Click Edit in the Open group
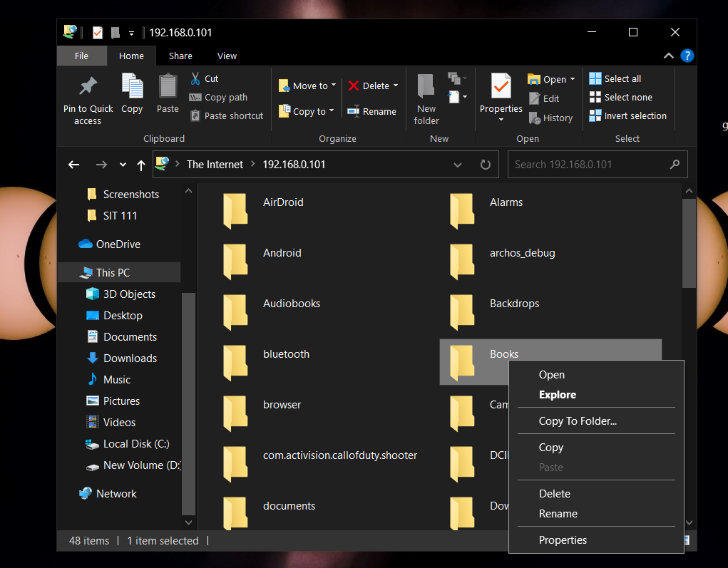This screenshot has width=728, height=568. click(x=544, y=98)
